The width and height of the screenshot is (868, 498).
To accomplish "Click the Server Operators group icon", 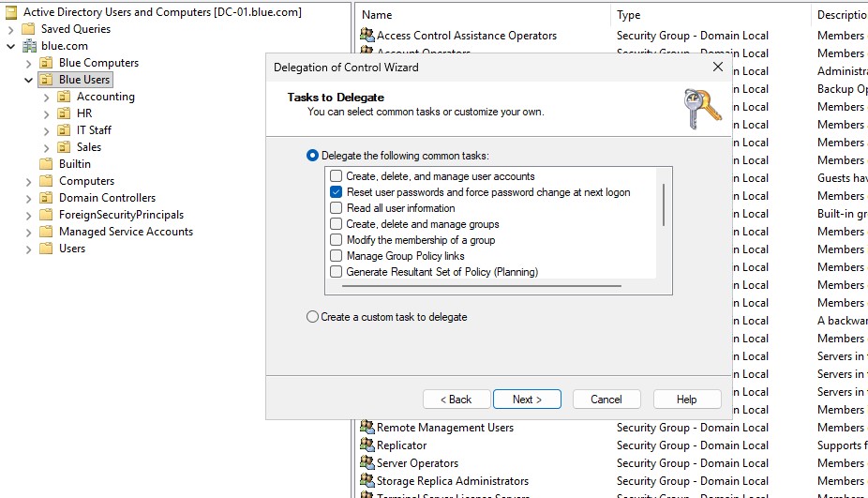I will [x=367, y=462].
